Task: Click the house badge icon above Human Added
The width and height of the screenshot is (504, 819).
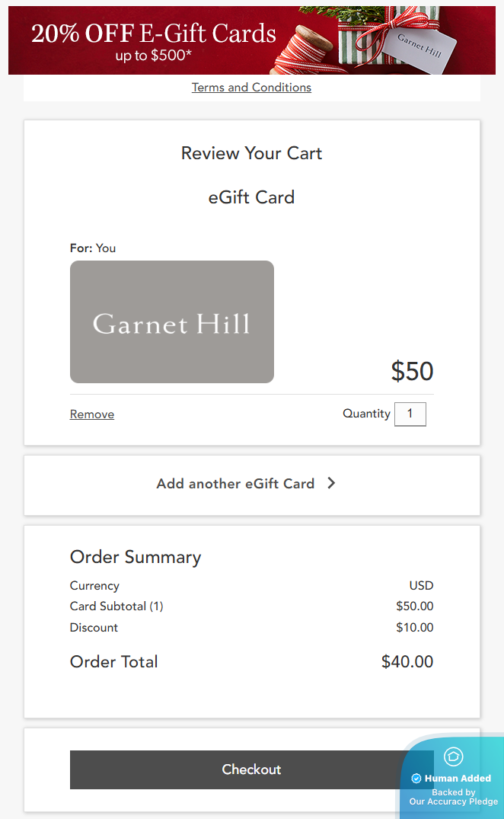Action: tap(454, 757)
